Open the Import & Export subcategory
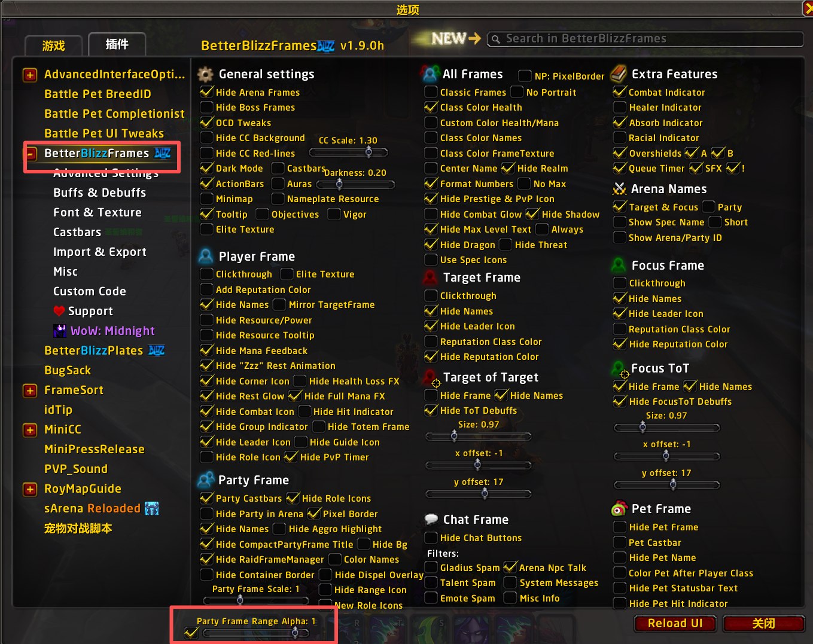The image size is (813, 644). point(100,252)
